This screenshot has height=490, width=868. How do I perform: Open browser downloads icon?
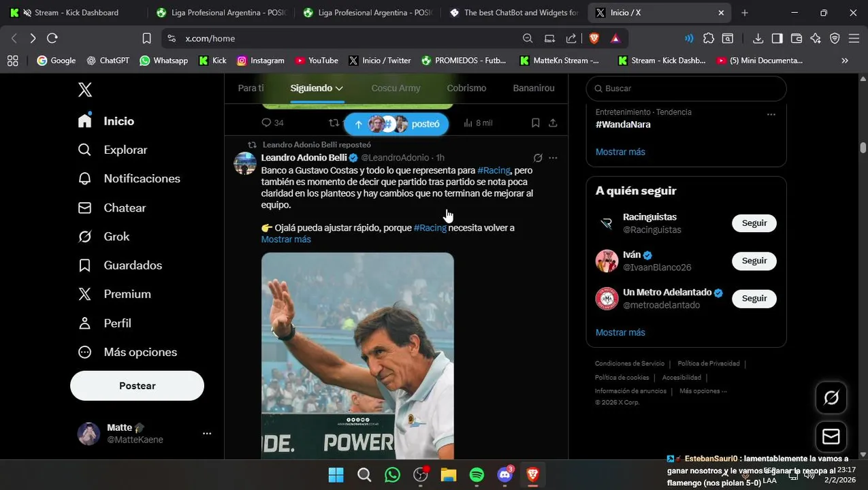[758, 38]
